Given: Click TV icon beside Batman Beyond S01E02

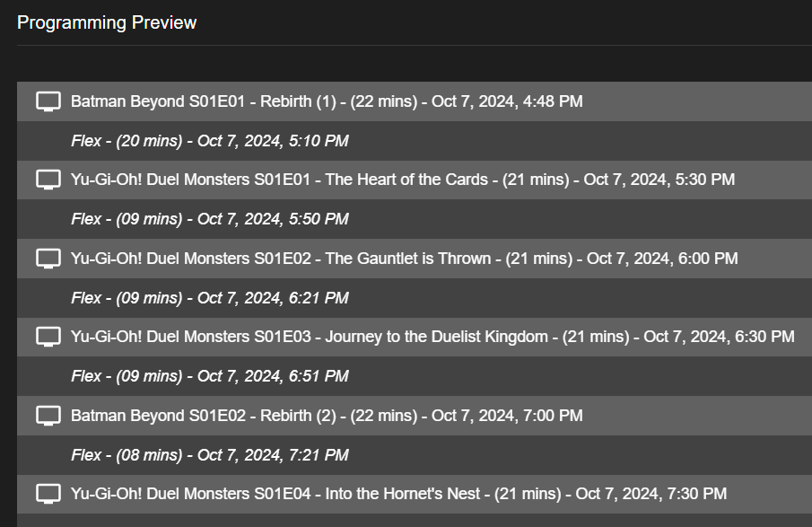Looking at the screenshot, I should (48, 416).
